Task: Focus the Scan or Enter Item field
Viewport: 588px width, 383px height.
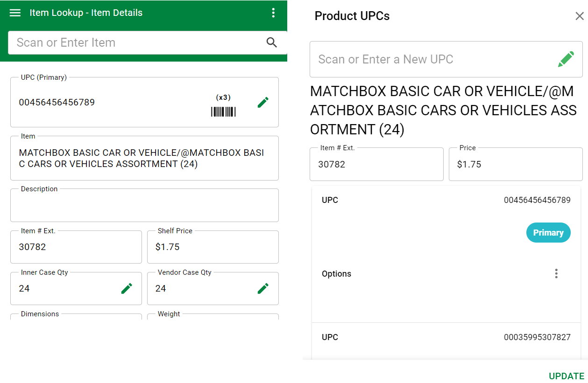Action: [x=147, y=42]
